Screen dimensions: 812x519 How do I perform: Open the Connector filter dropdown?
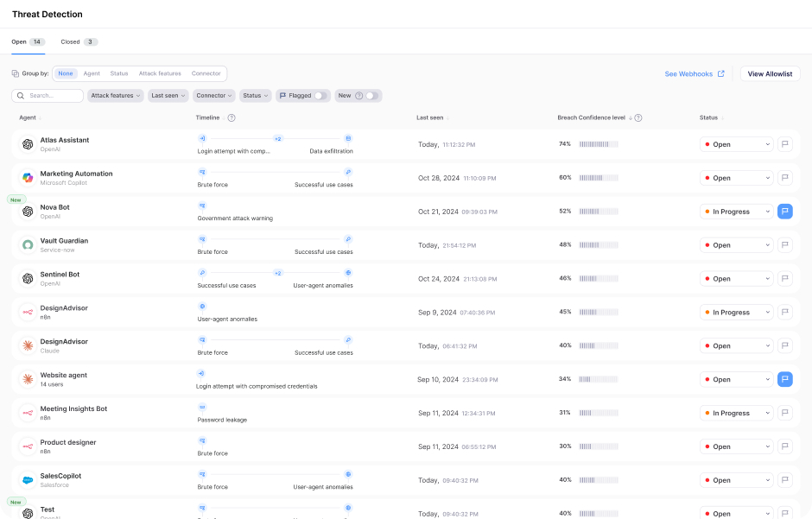point(214,96)
